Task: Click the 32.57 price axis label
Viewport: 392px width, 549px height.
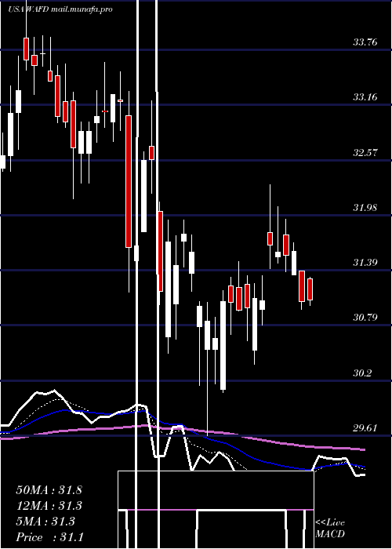Action: tap(365, 153)
